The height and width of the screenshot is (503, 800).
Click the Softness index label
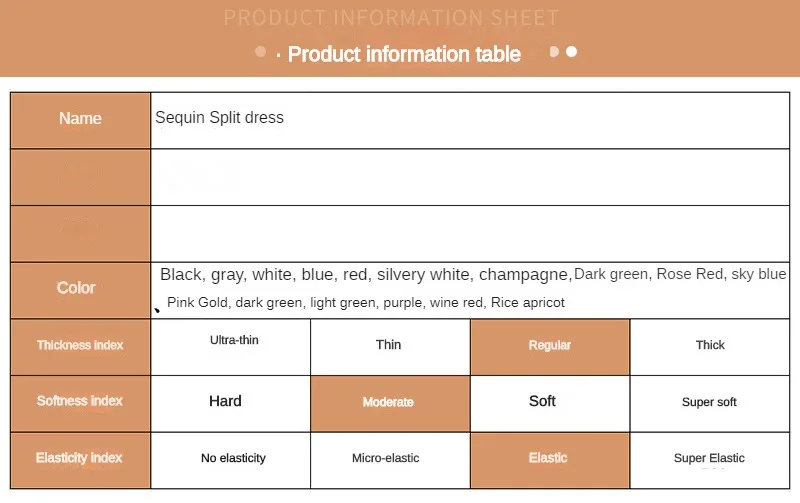click(80, 401)
